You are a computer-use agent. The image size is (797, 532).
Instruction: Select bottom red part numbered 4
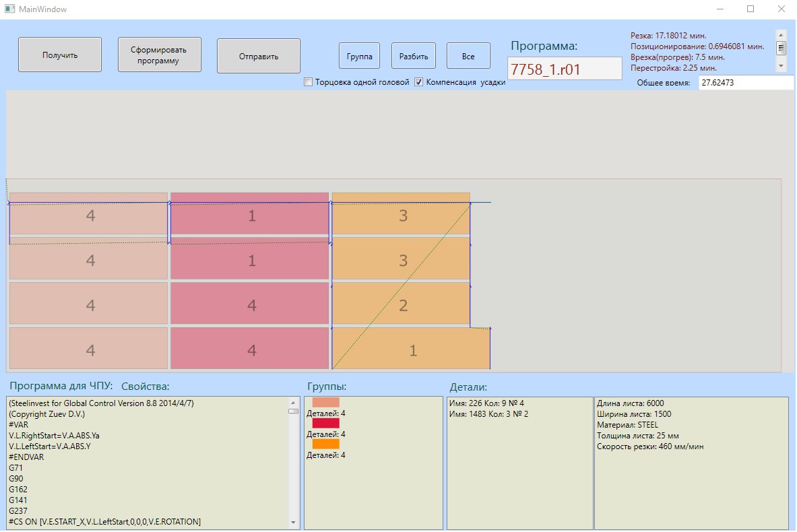coord(249,348)
